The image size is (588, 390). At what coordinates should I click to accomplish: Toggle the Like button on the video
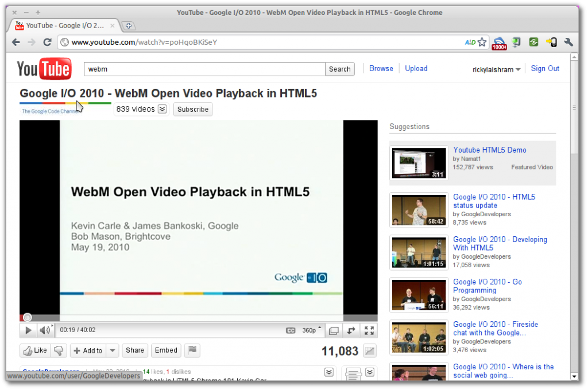34,350
